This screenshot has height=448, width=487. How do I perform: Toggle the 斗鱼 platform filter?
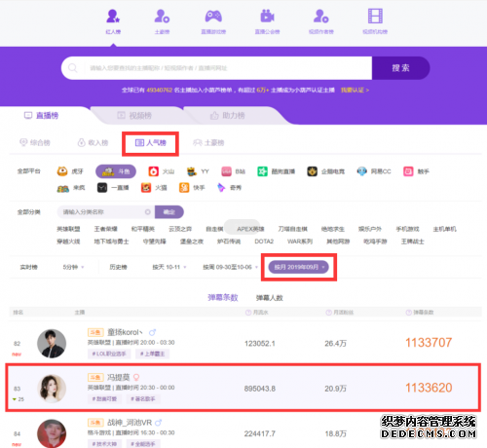(116, 171)
